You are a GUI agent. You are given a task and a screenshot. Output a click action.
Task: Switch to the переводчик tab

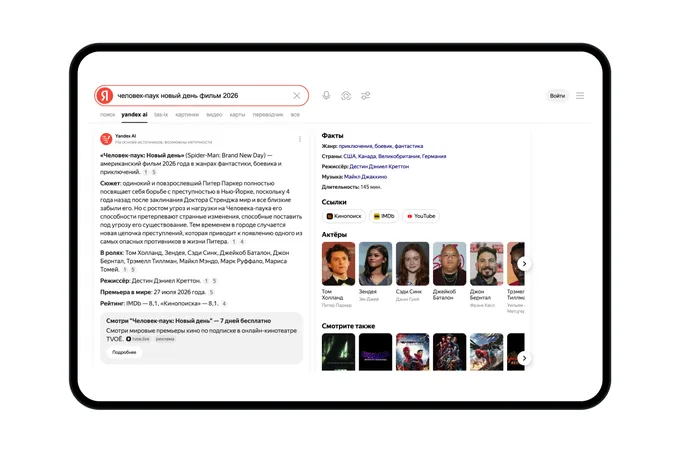coord(268,114)
